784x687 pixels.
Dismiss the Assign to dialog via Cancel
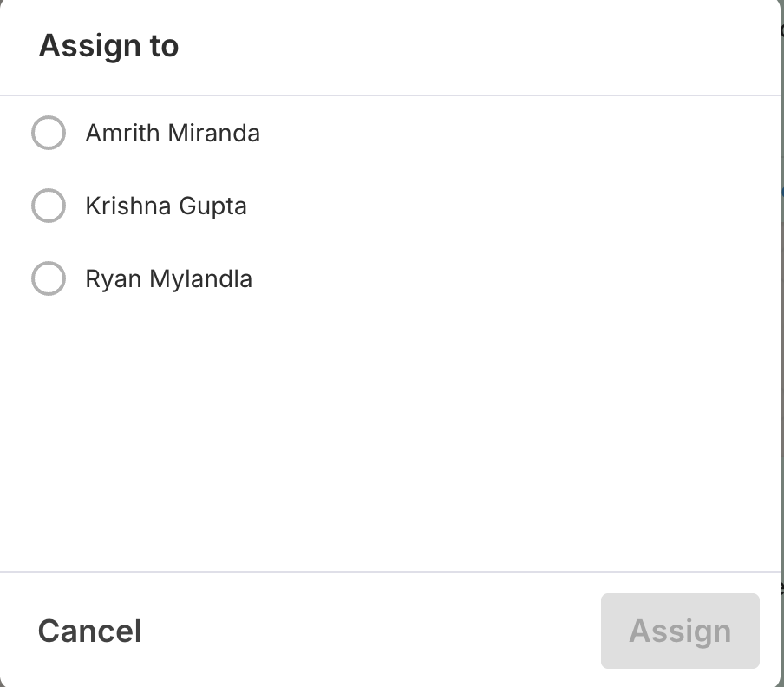tap(89, 631)
